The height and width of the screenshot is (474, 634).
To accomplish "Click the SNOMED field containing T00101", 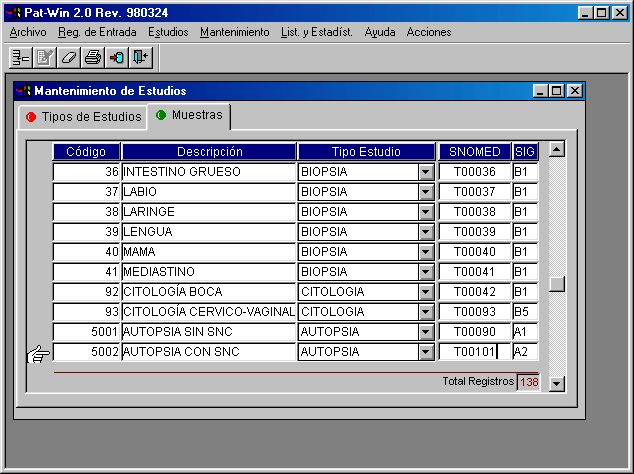I will [474, 352].
